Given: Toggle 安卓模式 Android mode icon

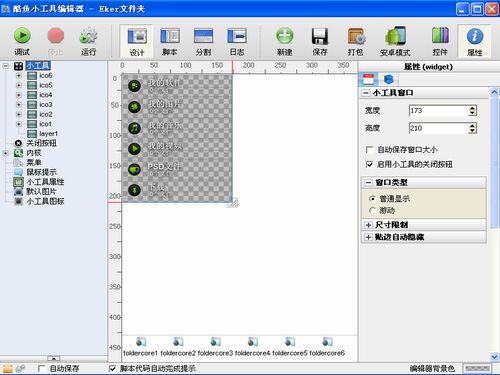Looking at the screenshot, I should (x=395, y=36).
